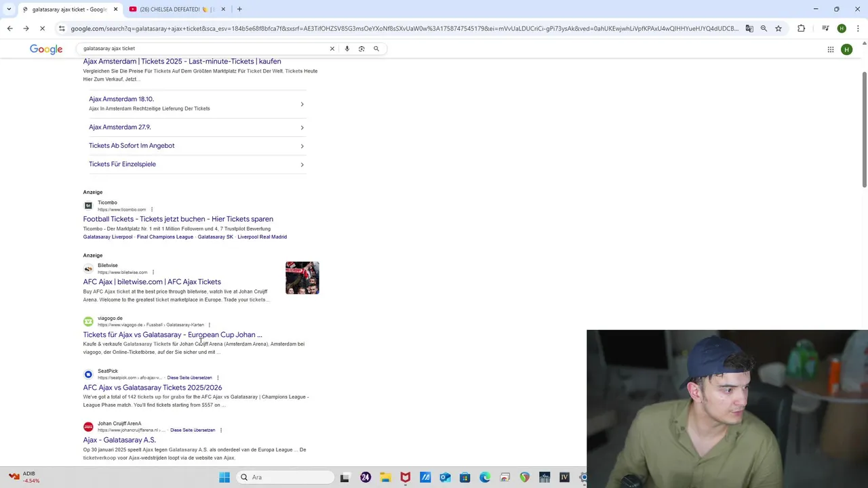Open Google account H avatar
The image size is (868, 488).
click(x=846, y=49)
